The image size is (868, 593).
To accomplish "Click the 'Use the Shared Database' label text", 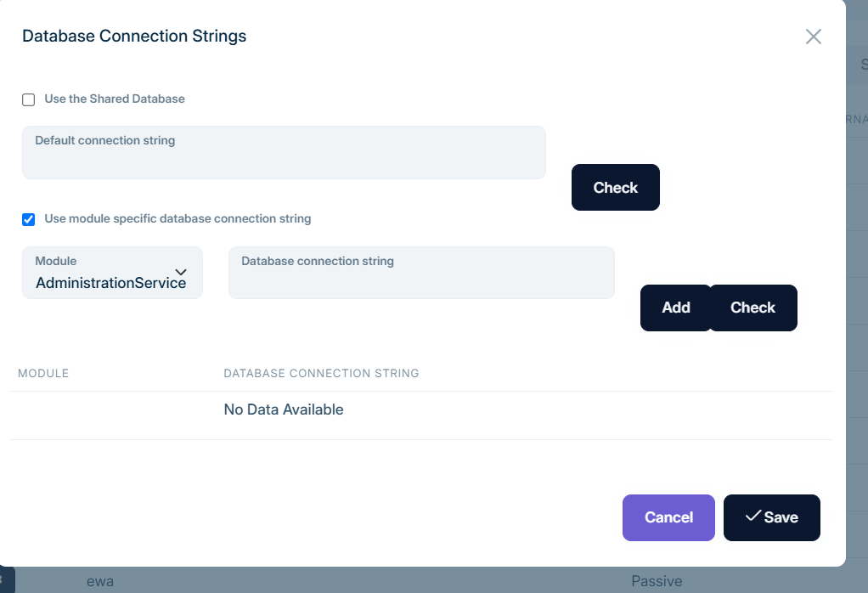I will [115, 99].
